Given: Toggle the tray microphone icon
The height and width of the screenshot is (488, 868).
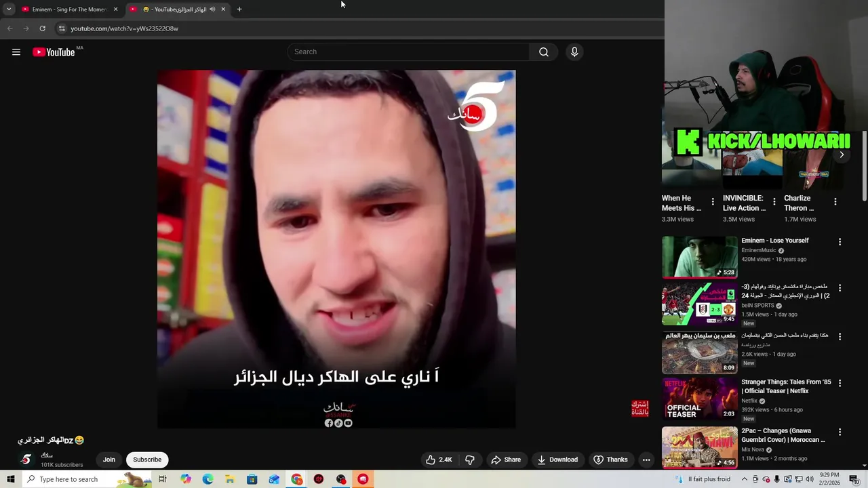Looking at the screenshot, I should click(x=776, y=479).
